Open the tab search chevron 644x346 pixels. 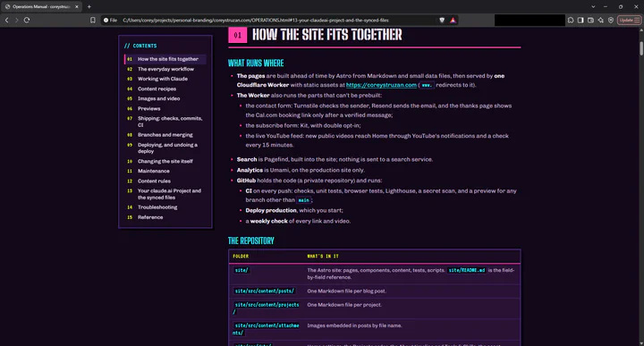(593, 6)
